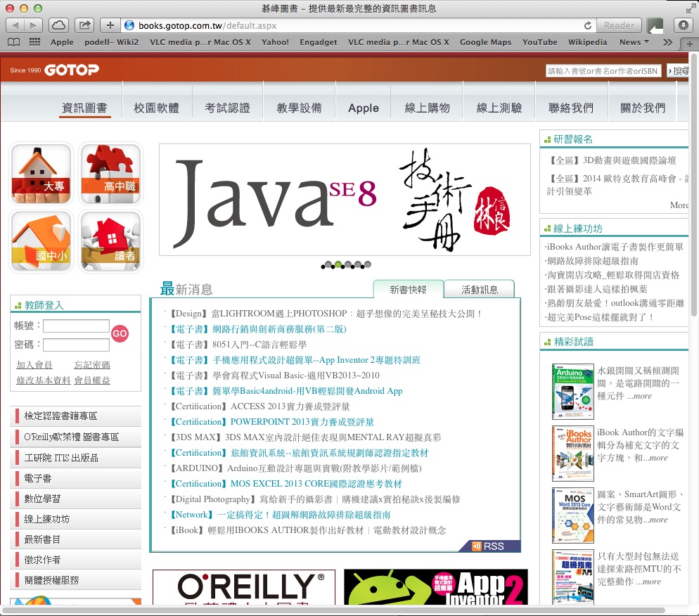Show the bookmarks book icon
Viewport: 699px width, 616px height.
14,42
